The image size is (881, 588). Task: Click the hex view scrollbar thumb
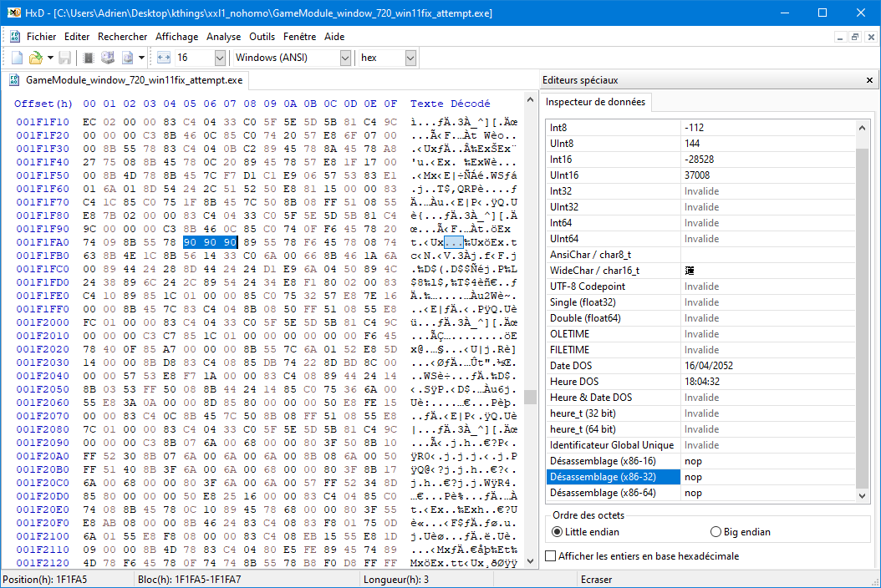(x=530, y=397)
